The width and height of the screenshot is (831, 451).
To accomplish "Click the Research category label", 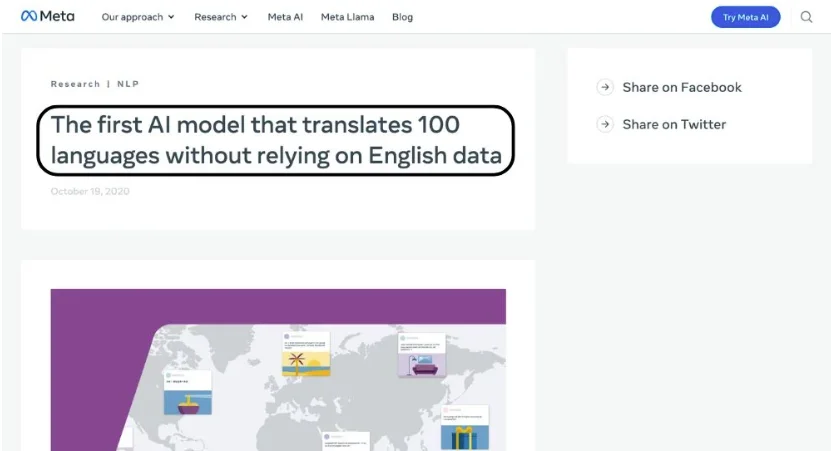I will point(75,84).
